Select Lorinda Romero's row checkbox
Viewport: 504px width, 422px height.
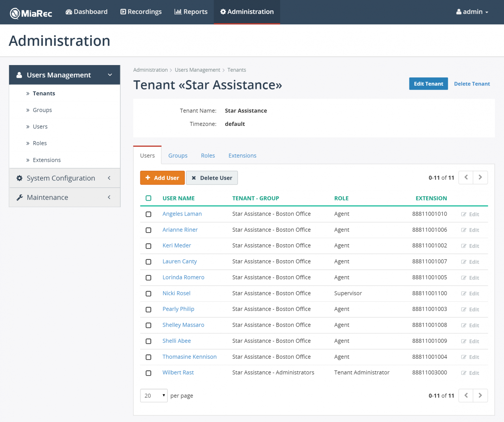[149, 278]
